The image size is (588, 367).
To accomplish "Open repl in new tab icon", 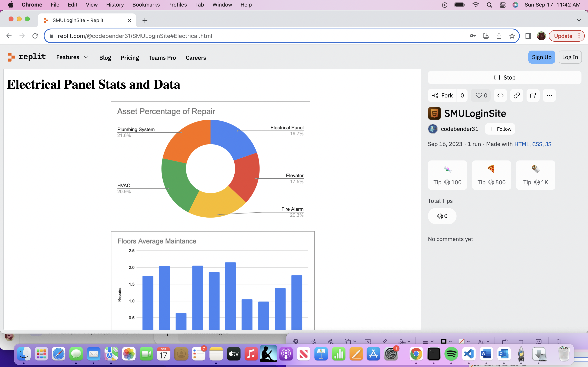I will point(533,95).
